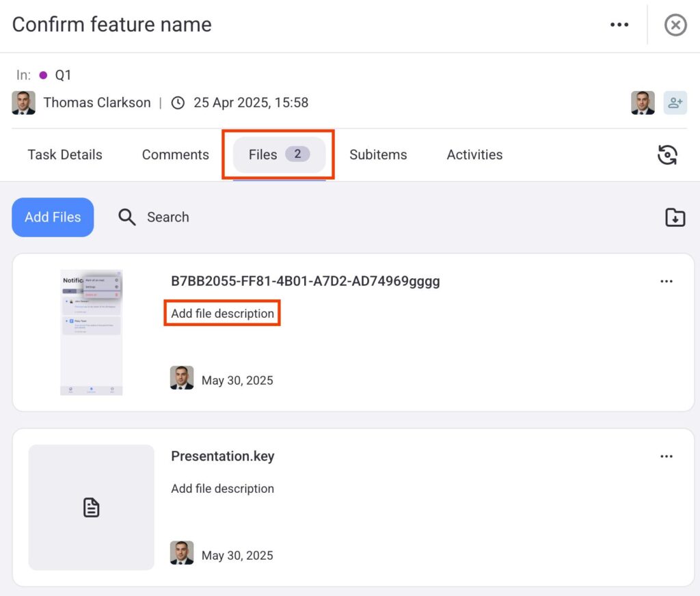
Task: Click the download all files folder icon
Action: point(675,217)
